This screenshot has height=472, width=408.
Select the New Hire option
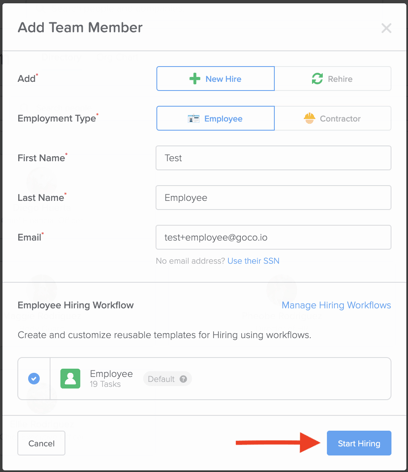coord(215,79)
